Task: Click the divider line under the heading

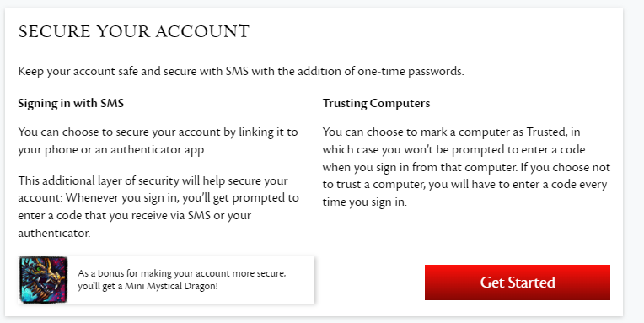Action: tap(314, 51)
